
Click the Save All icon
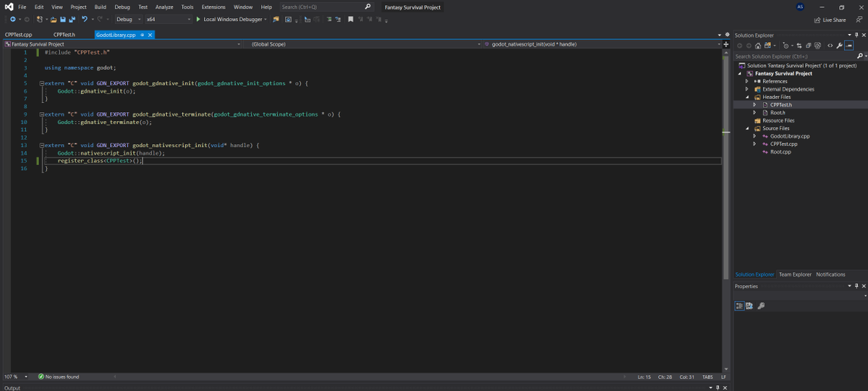click(72, 20)
